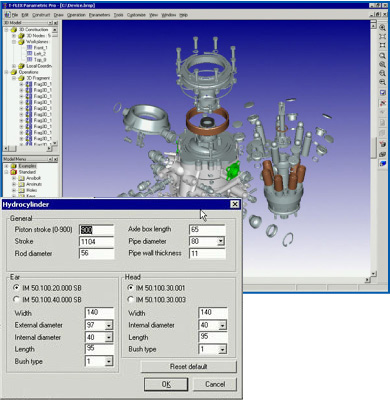Click the Reset default button
The width and height of the screenshot is (390, 400).
click(189, 367)
